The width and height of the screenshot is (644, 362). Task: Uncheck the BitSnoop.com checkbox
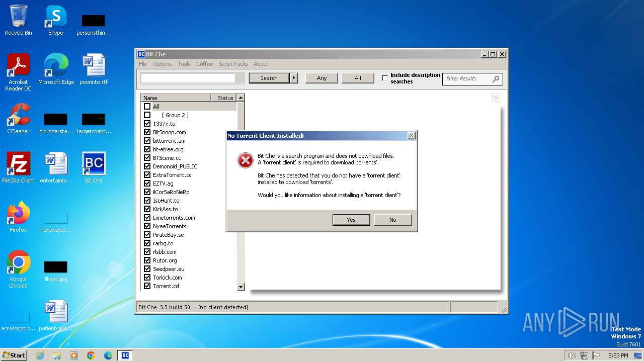pos(147,132)
